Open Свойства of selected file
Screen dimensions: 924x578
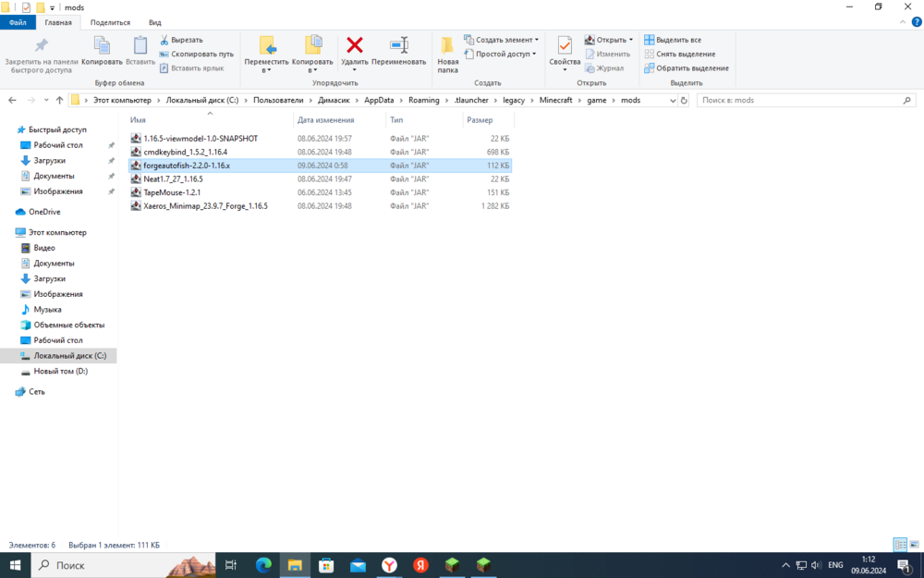point(565,51)
